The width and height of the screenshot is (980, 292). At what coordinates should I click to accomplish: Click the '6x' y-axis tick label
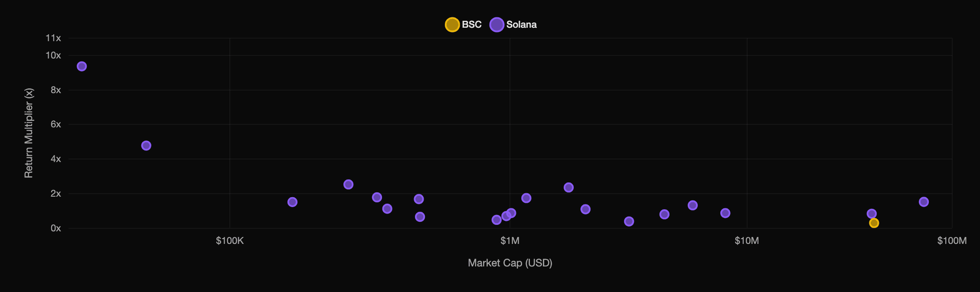(x=56, y=124)
